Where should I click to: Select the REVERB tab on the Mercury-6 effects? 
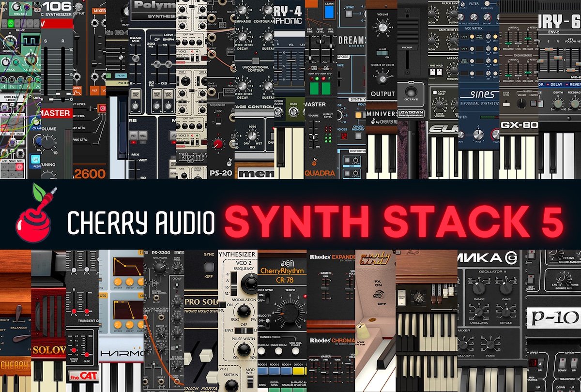pos(575,85)
